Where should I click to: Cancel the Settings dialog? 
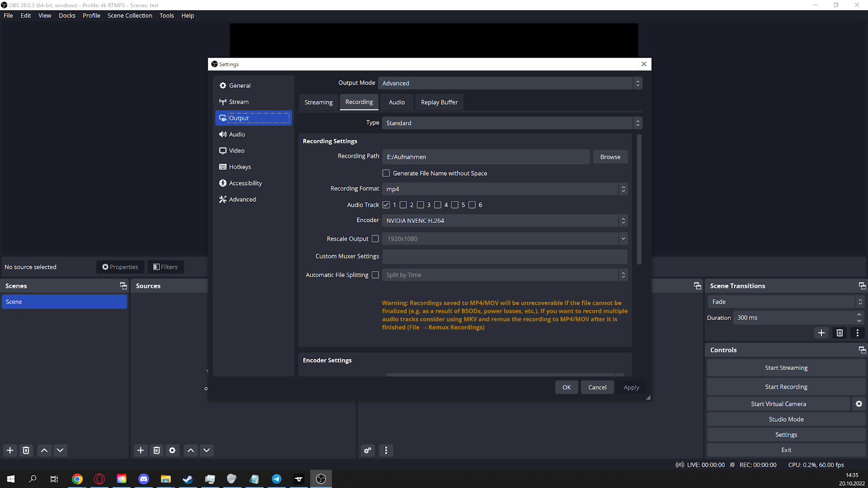597,387
